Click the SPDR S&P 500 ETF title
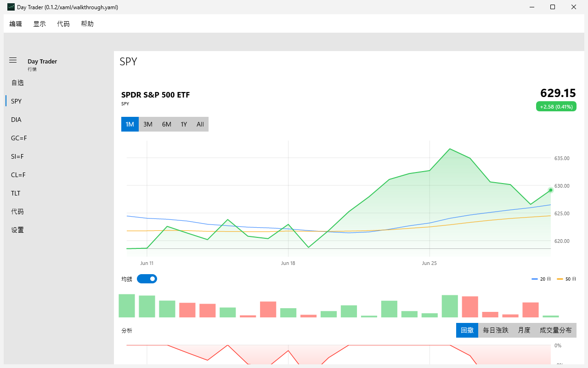 (x=155, y=95)
